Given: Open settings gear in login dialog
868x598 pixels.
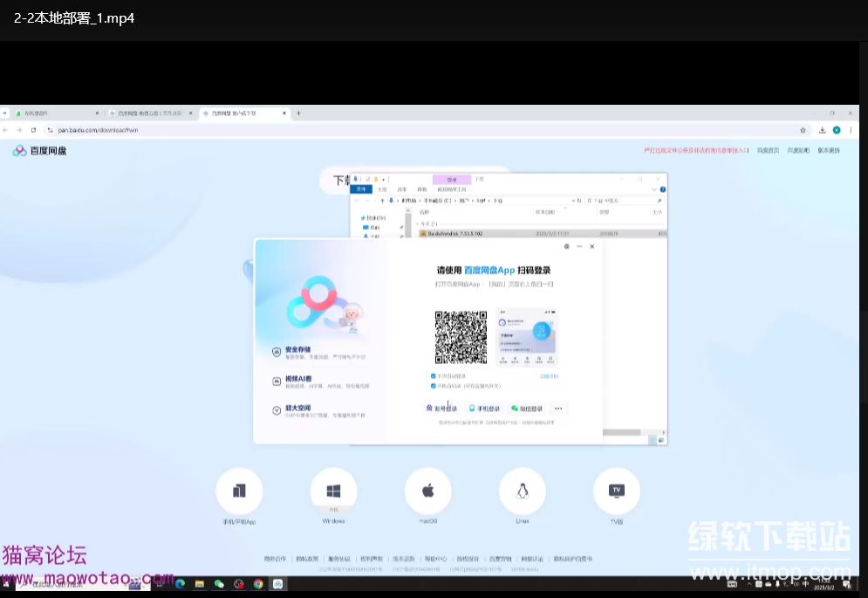Looking at the screenshot, I should [x=566, y=247].
